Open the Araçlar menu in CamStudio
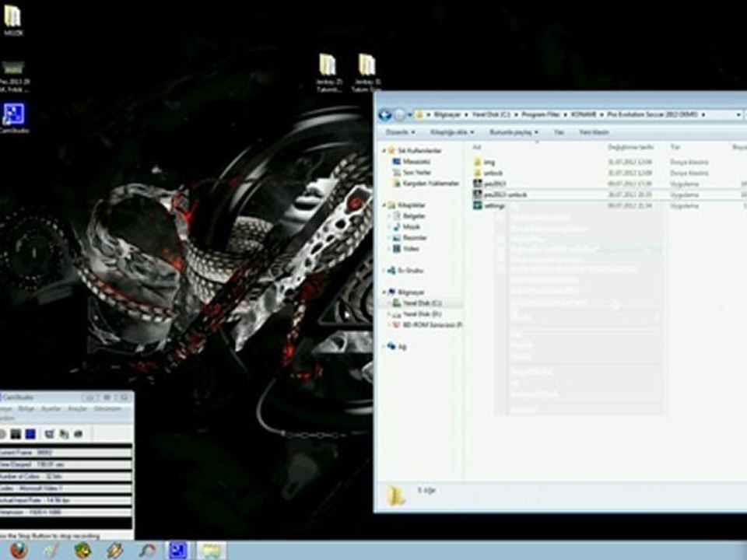The height and width of the screenshot is (560, 747). [77, 409]
